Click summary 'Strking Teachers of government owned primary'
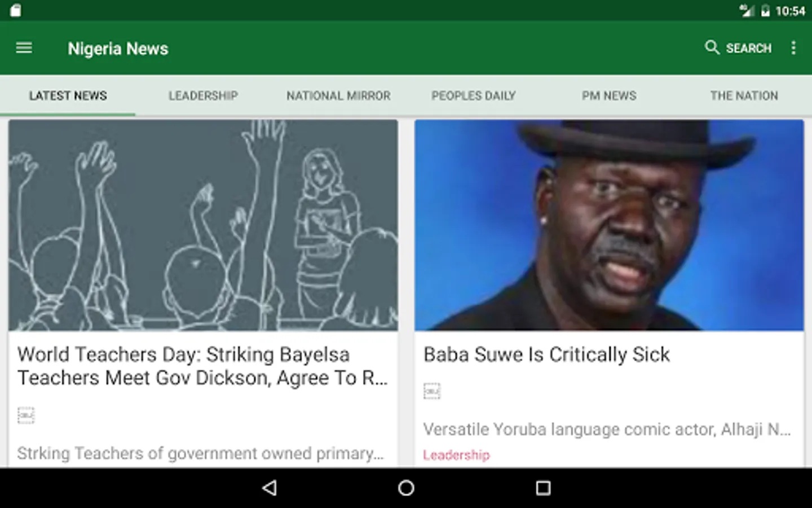This screenshot has height=508, width=812. click(200, 453)
